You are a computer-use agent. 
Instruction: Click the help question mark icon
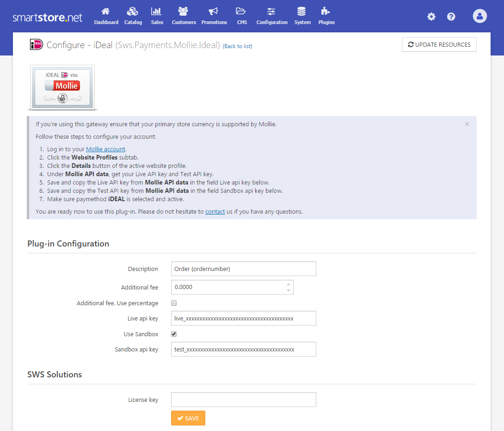pos(451,16)
